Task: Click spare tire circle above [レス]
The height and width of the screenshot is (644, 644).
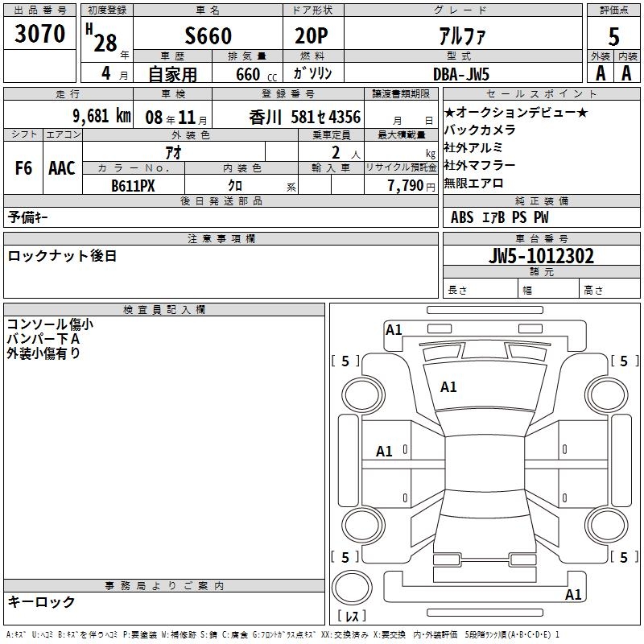Action: (x=352, y=588)
